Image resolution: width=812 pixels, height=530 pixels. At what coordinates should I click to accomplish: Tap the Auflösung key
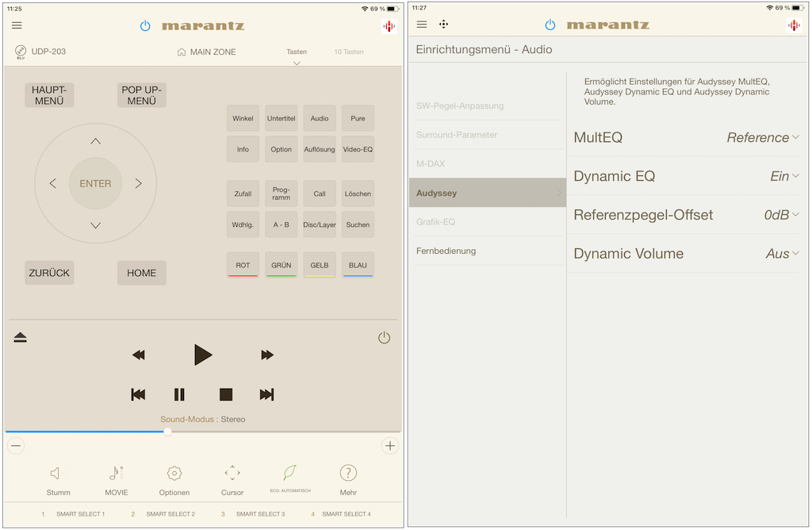(320, 149)
